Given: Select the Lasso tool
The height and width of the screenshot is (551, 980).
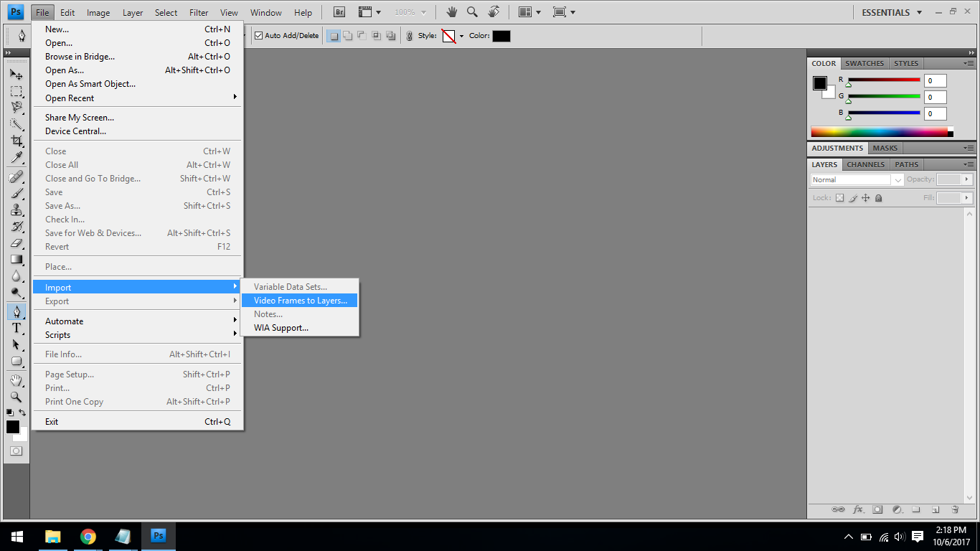Looking at the screenshot, I should [x=17, y=108].
